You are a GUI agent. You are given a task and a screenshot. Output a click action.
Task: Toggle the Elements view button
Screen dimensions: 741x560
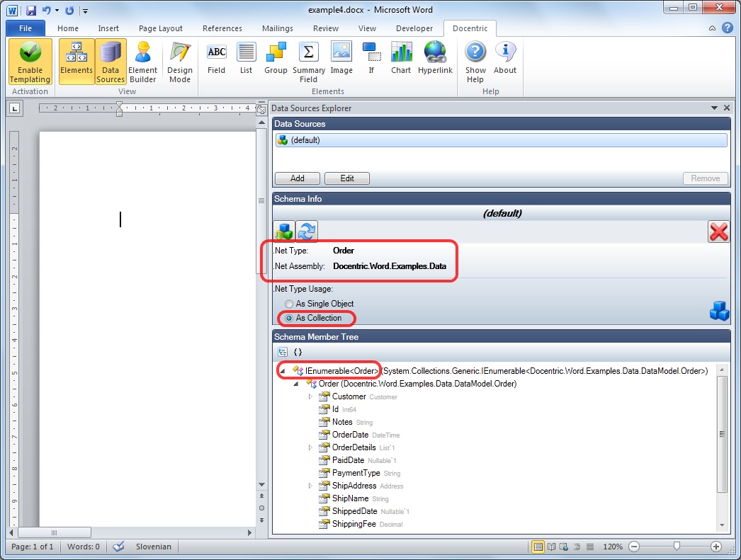click(x=77, y=62)
